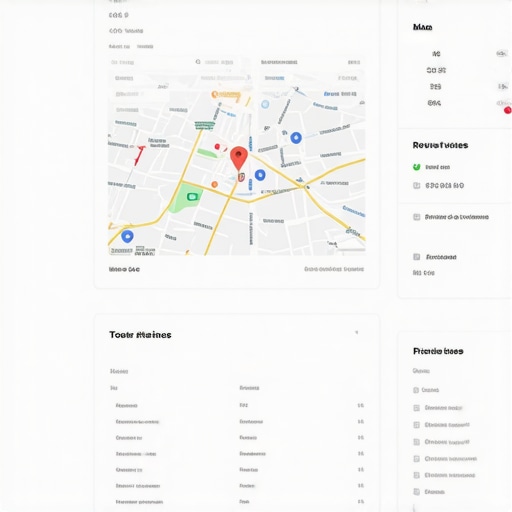
Task: Click the red dot at right panel edge
Action: [x=508, y=110]
